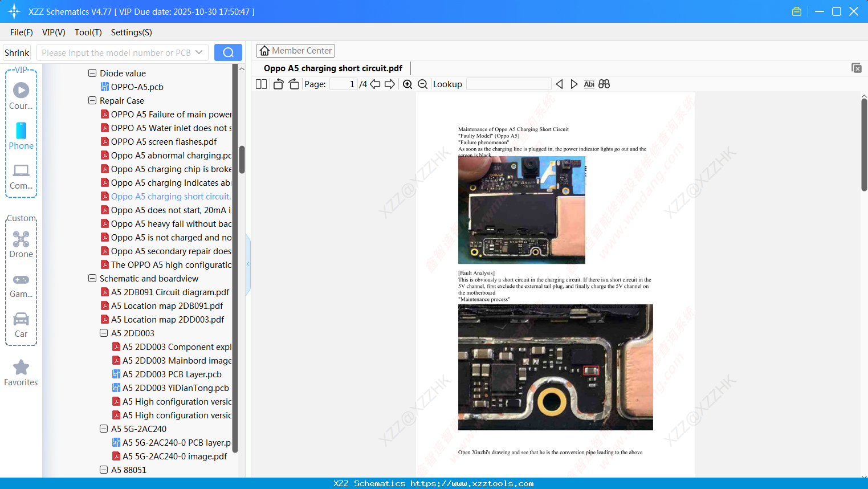This screenshot has width=868, height=489.
Task: Toggle the two-page layout view icon
Action: click(x=262, y=84)
